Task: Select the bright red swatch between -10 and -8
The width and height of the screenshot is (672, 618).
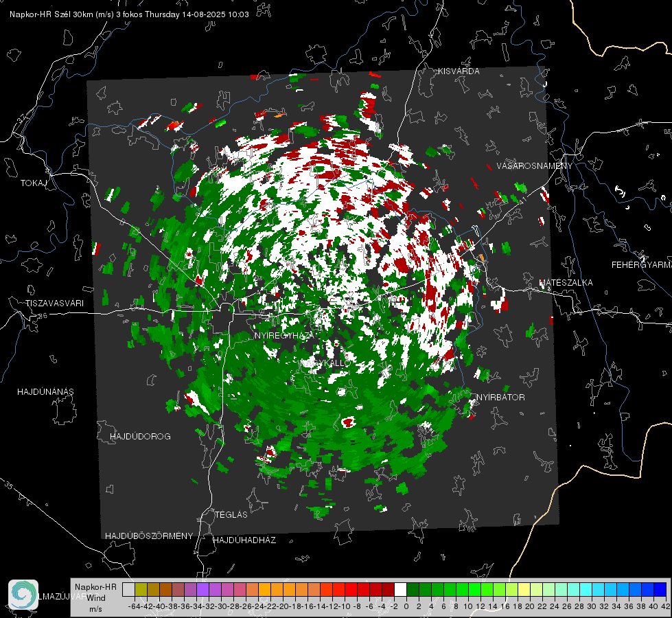Action: [x=351, y=589]
